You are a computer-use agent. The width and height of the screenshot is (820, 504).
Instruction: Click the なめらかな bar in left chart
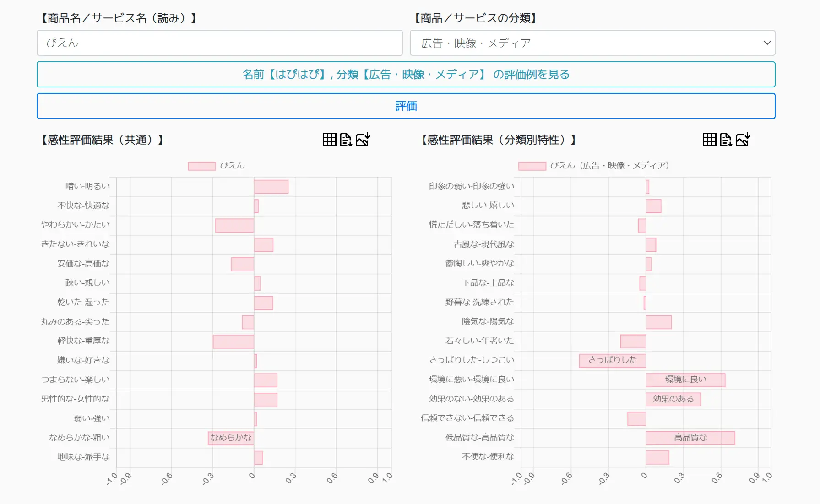point(231,438)
